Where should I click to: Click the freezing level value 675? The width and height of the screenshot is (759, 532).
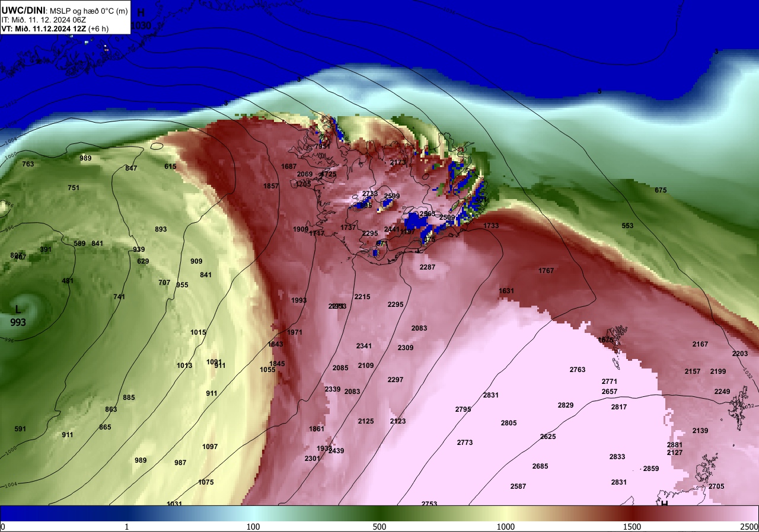(661, 190)
